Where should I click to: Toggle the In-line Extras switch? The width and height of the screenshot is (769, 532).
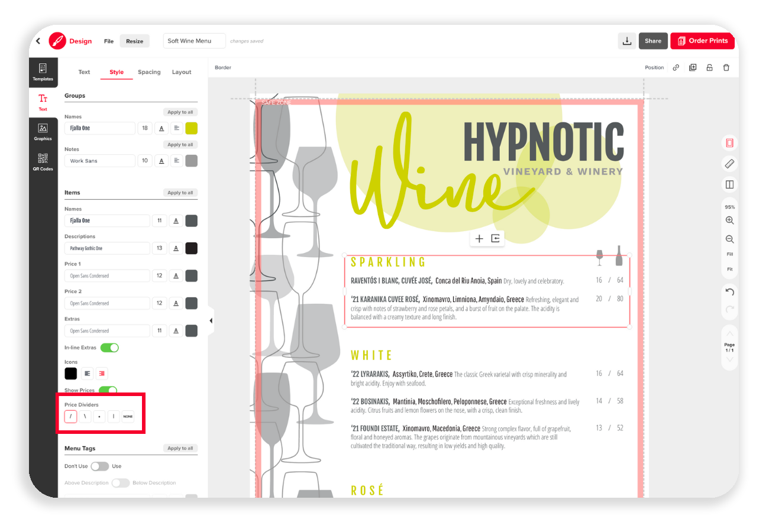(x=109, y=348)
